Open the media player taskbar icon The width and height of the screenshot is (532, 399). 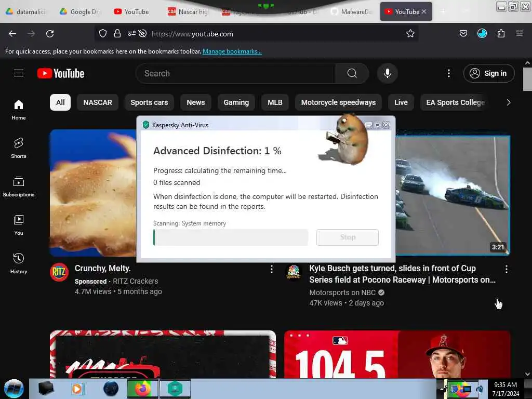tap(77, 389)
